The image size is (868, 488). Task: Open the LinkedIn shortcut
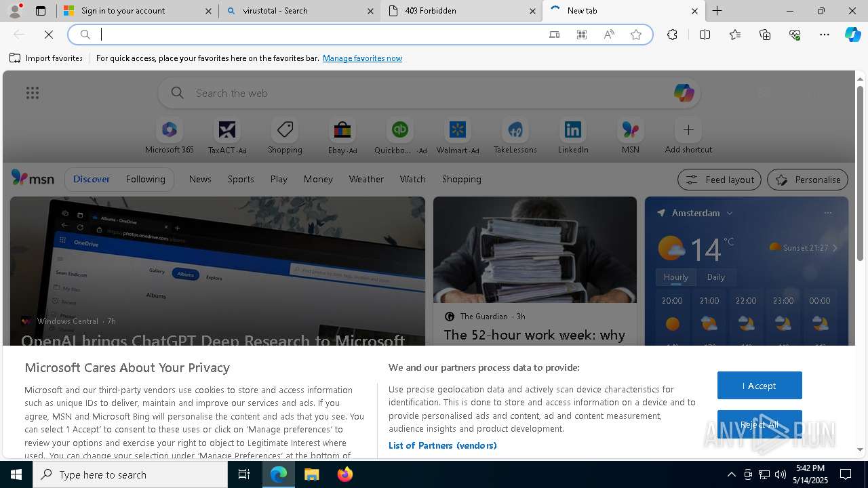click(573, 136)
